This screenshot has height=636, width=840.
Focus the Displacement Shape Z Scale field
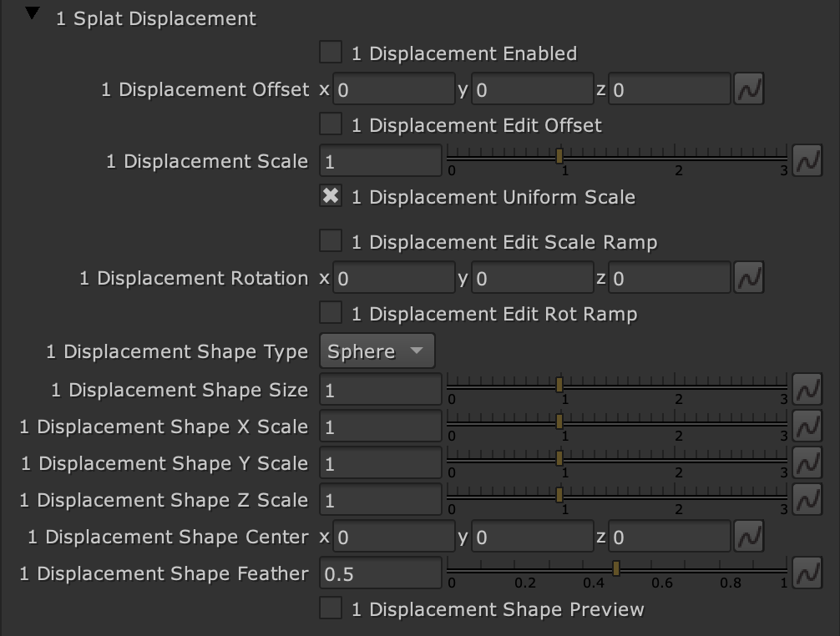pos(381,500)
